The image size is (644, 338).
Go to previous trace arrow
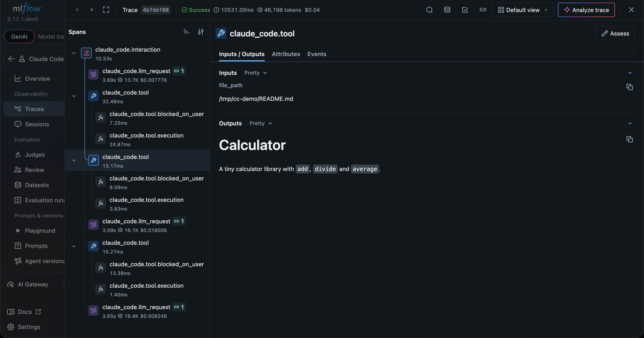(x=77, y=10)
